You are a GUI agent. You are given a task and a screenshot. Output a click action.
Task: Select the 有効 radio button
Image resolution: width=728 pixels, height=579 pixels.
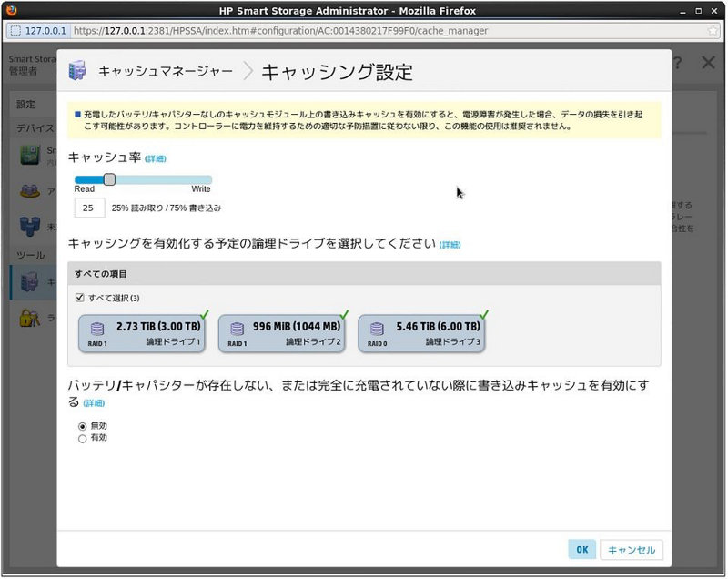pos(81,438)
